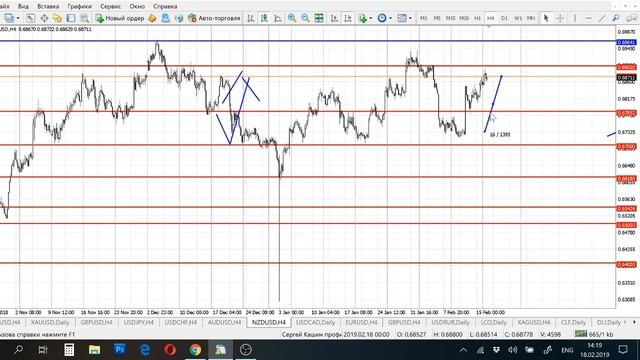Expand the system tray hidden icons chevron
The height and width of the screenshot is (360, 640).
tap(463, 350)
